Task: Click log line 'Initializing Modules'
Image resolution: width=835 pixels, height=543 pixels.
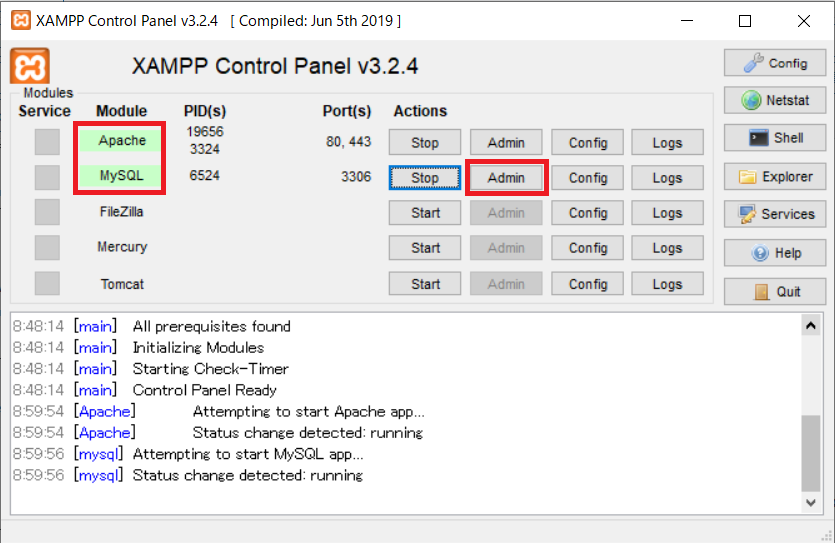Action: [x=198, y=348]
